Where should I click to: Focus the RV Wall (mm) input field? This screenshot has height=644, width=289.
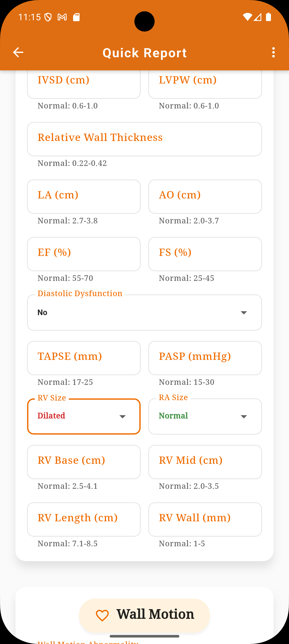click(x=205, y=520)
